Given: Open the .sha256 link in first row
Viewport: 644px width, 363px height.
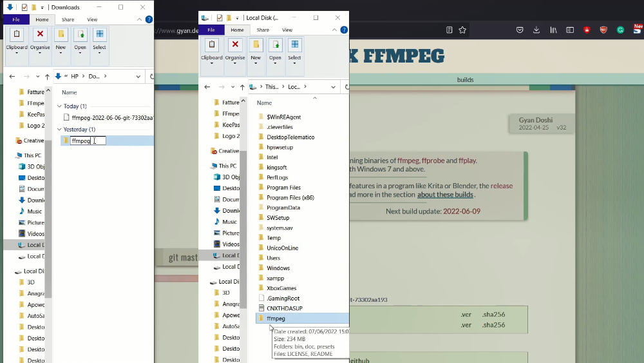Looking at the screenshot, I should click(493, 315).
